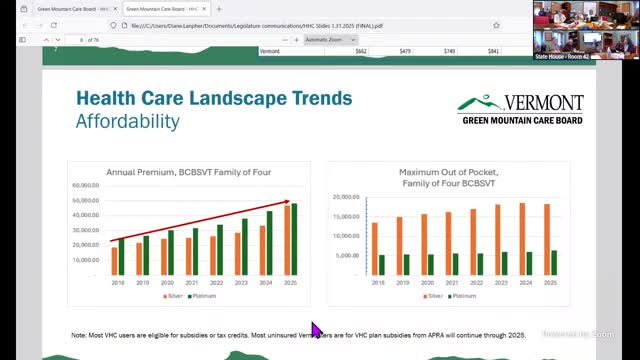Focus the address bar with the PDF path
Screen dimensions: 640x360
pos(257,26)
